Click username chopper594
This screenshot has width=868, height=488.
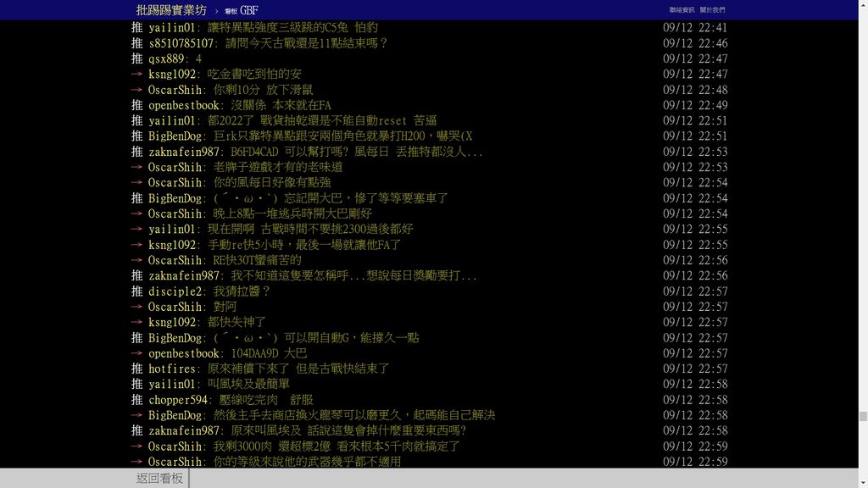pyautogui.click(x=178, y=400)
